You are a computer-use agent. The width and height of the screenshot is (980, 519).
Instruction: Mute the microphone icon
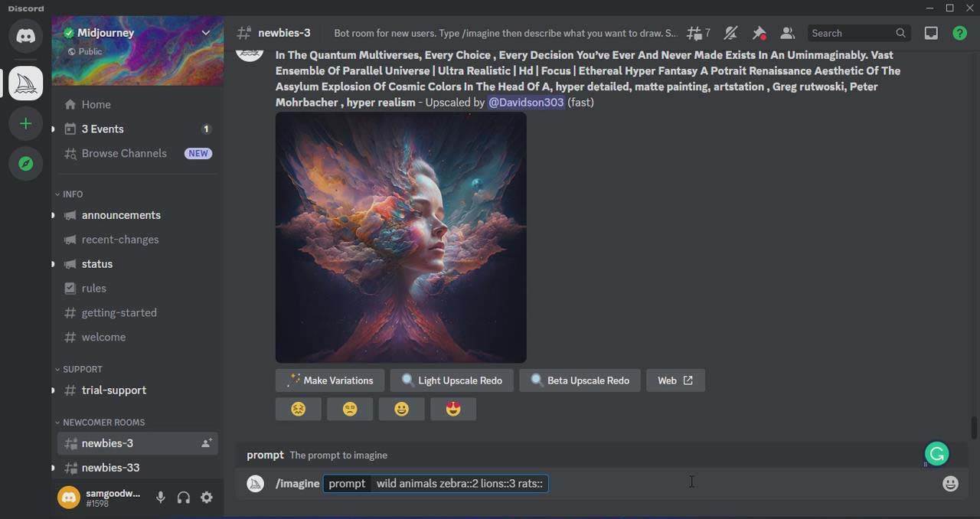161,497
